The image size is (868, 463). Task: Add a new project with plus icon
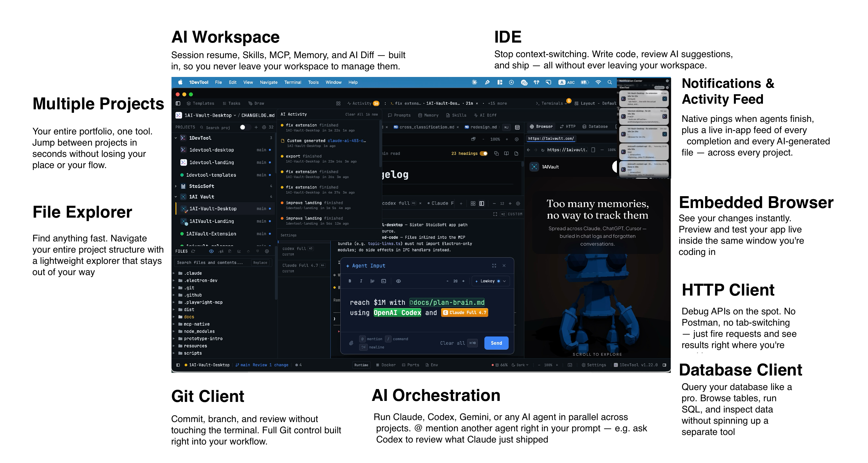coord(256,127)
